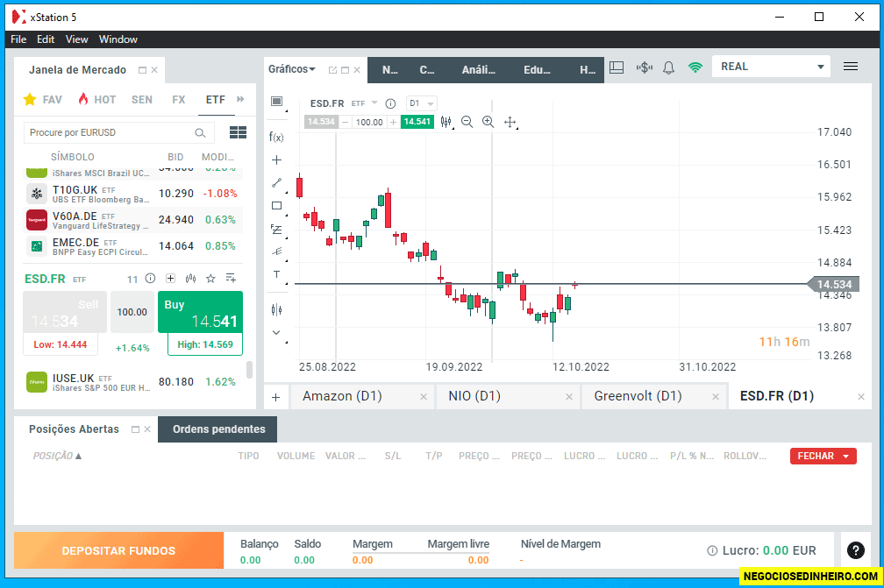This screenshot has height=588, width=884.
Task: Expand more market categories double arrow
Action: point(240,99)
